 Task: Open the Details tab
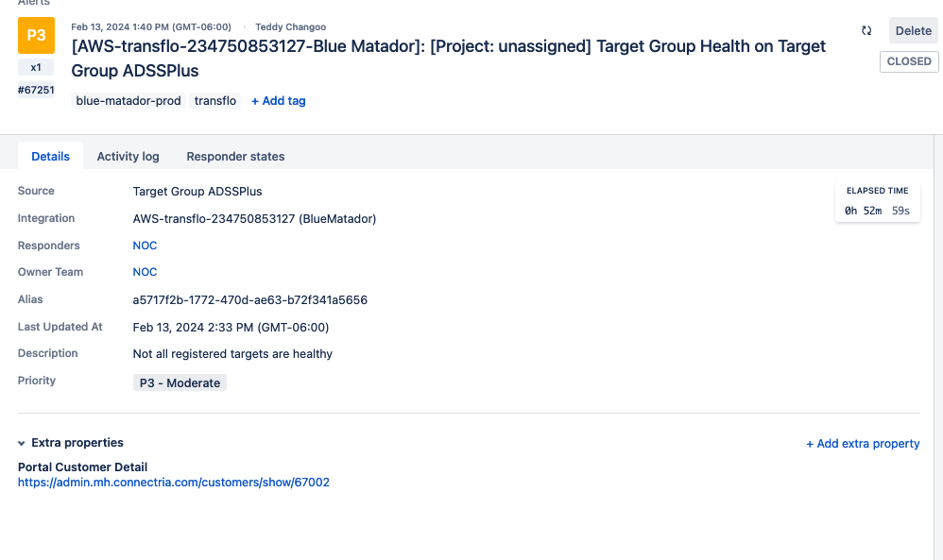click(x=50, y=156)
